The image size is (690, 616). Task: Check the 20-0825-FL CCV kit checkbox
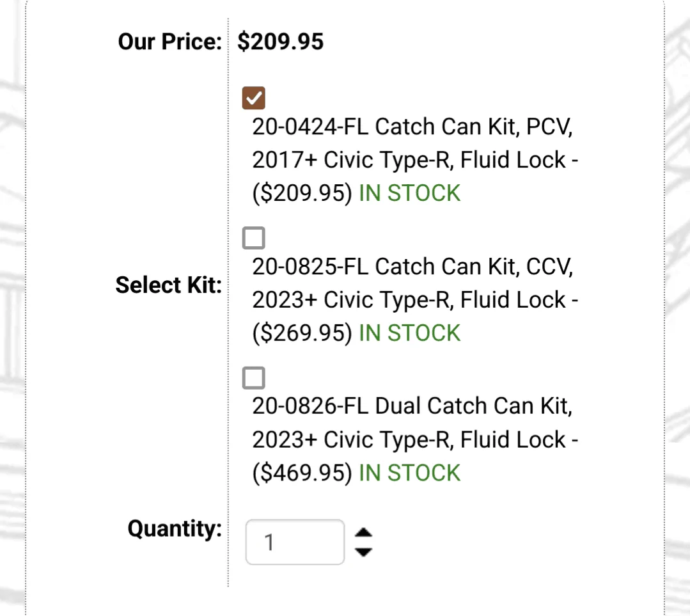pyautogui.click(x=254, y=239)
